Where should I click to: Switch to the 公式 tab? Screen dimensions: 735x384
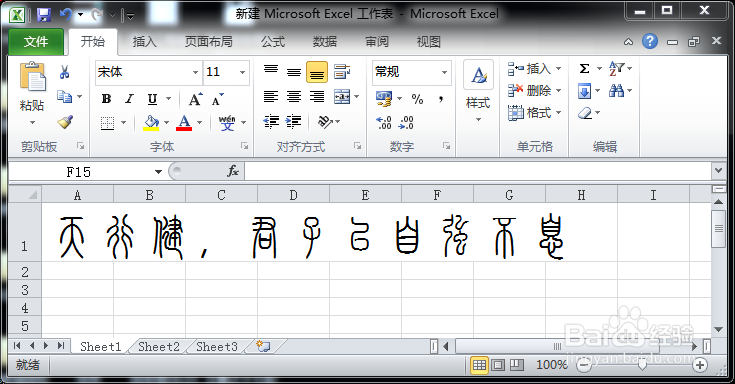point(273,42)
